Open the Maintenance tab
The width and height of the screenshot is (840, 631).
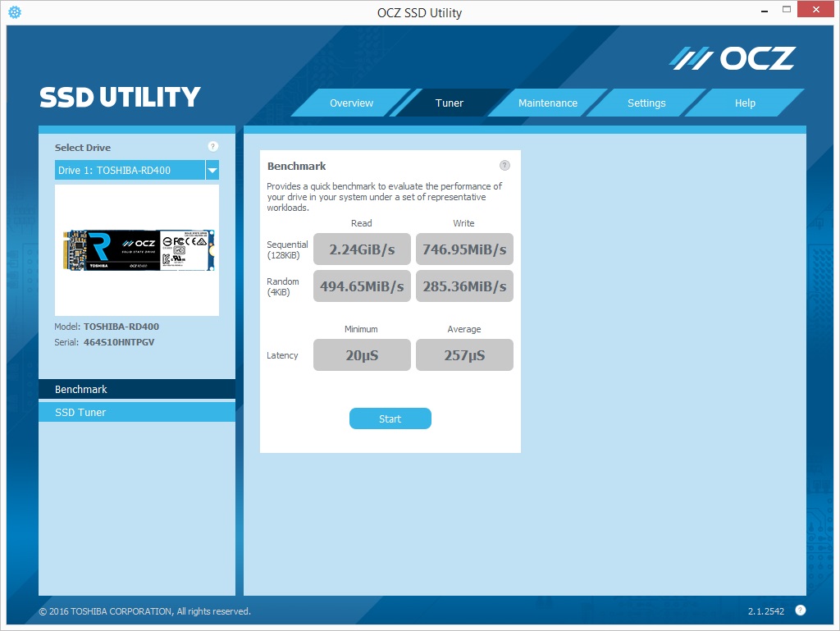pos(547,103)
